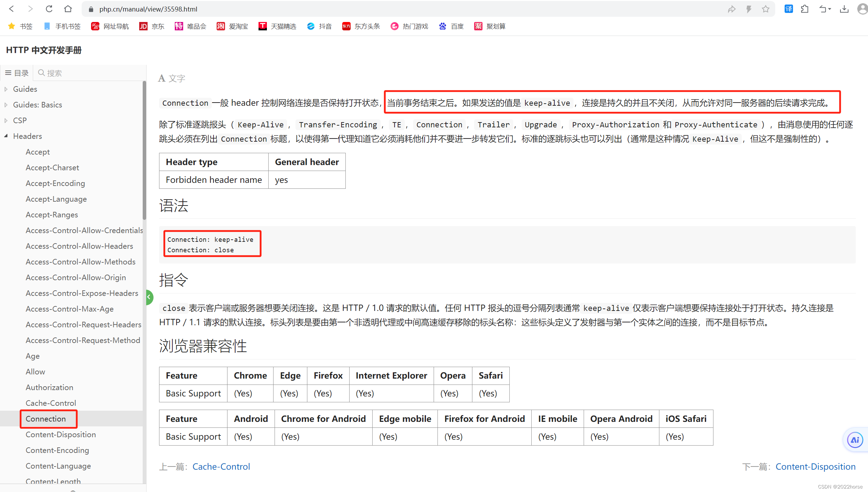
Task: Open the Content-Disposition next page link
Action: (817, 467)
